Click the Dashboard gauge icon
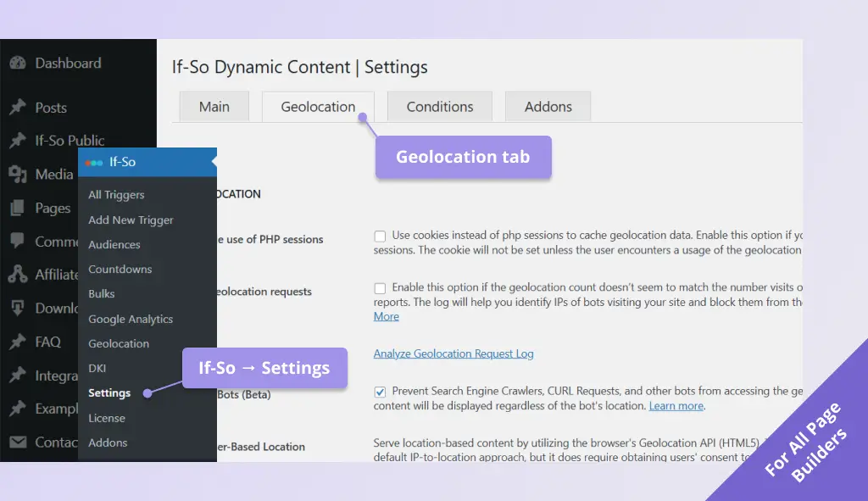Image resolution: width=868 pixels, height=501 pixels. tap(18, 64)
